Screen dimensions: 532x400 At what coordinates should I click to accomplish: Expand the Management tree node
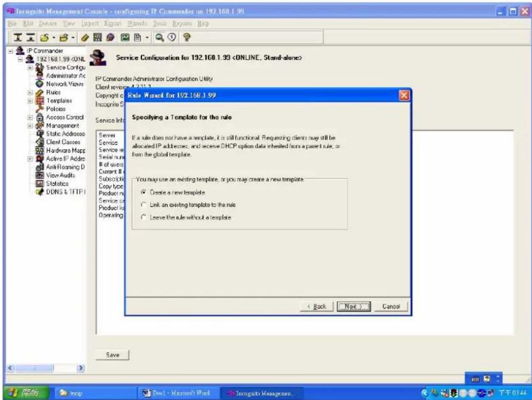30,126
